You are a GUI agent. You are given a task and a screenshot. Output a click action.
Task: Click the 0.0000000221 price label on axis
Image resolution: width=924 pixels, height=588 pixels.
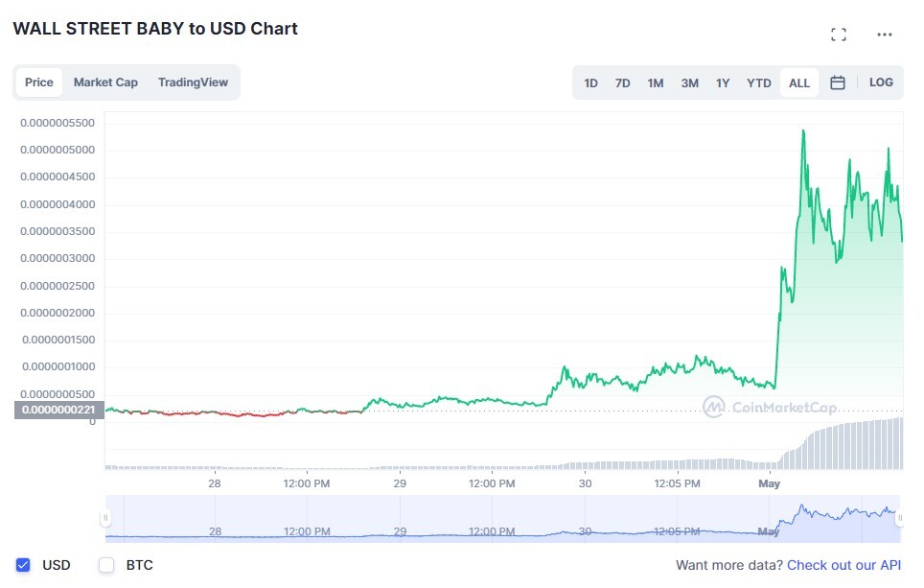coord(58,410)
